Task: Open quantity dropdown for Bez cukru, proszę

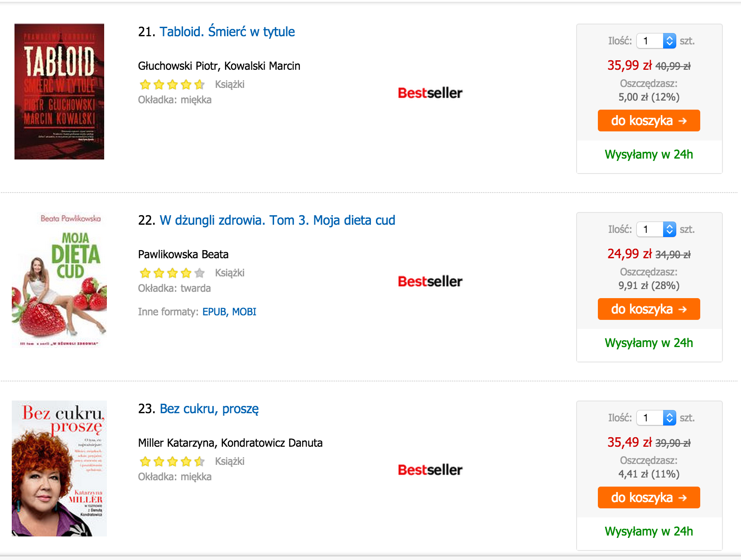Action: [x=656, y=418]
